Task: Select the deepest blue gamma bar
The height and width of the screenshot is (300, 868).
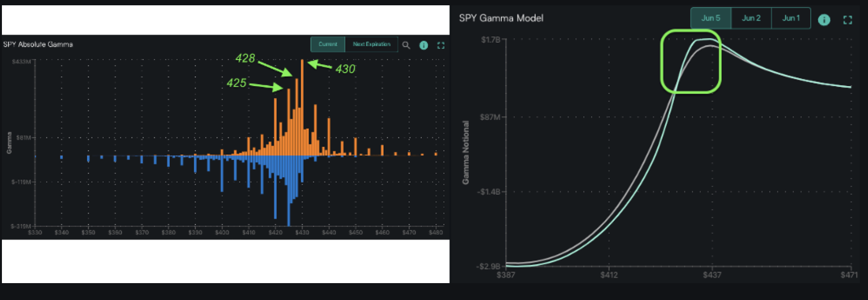Action: pos(289,191)
